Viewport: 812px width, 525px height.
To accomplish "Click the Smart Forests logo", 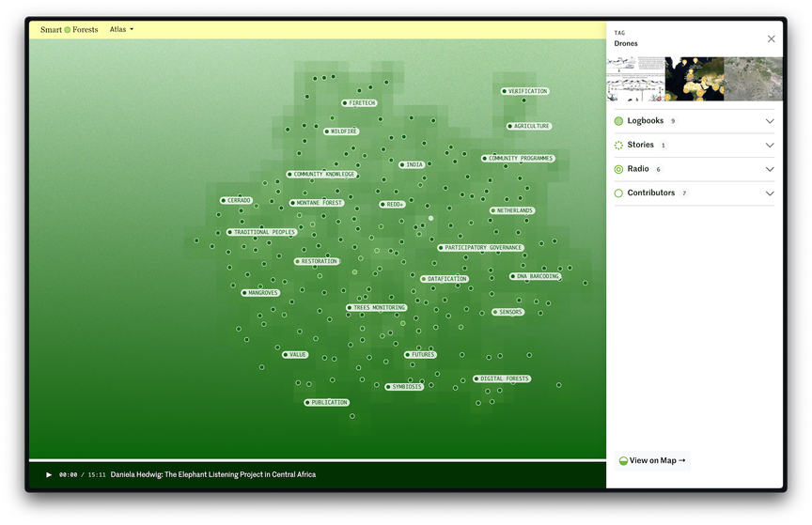I will pyautogui.click(x=69, y=29).
